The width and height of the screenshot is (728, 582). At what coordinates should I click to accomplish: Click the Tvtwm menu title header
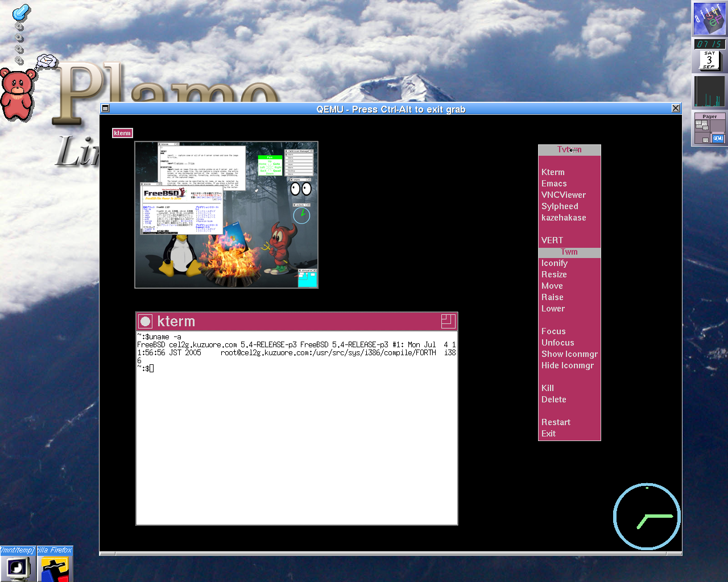569,150
